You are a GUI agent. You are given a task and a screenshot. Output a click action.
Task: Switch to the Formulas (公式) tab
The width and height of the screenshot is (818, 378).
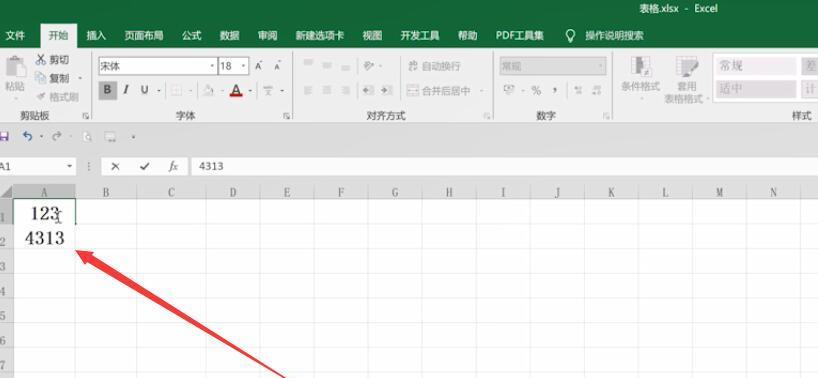pos(191,35)
